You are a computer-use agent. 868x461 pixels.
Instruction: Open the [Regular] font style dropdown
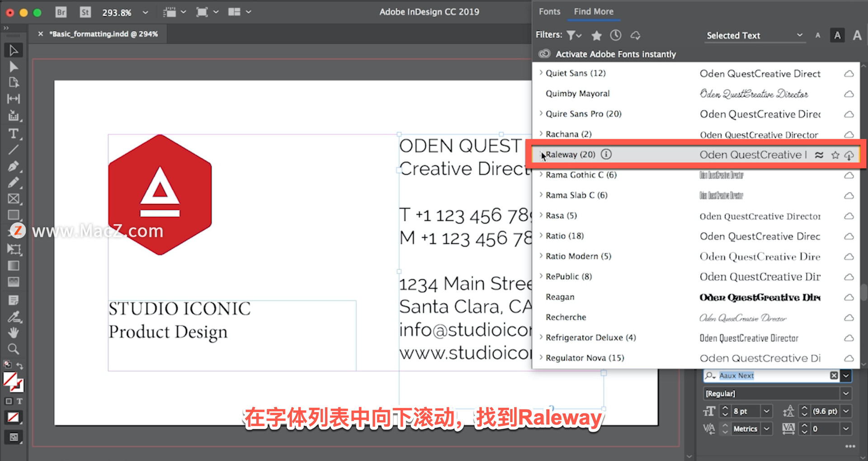tap(846, 393)
